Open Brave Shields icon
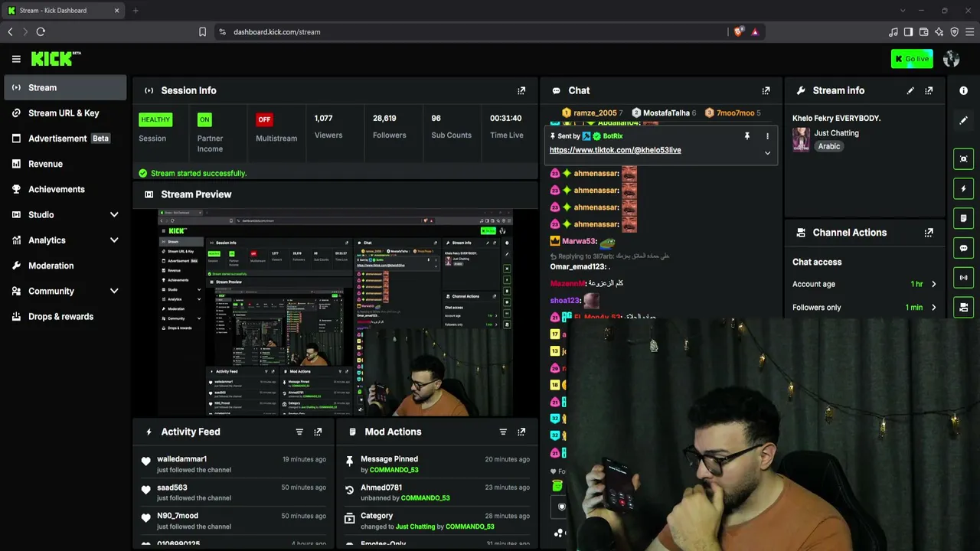Viewport: 980px width, 551px height. click(x=738, y=32)
